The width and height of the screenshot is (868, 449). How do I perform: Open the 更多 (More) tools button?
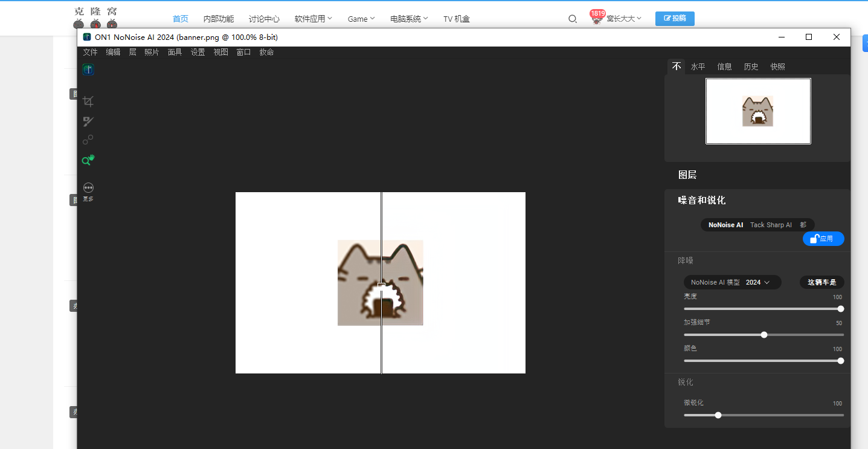click(88, 192)
